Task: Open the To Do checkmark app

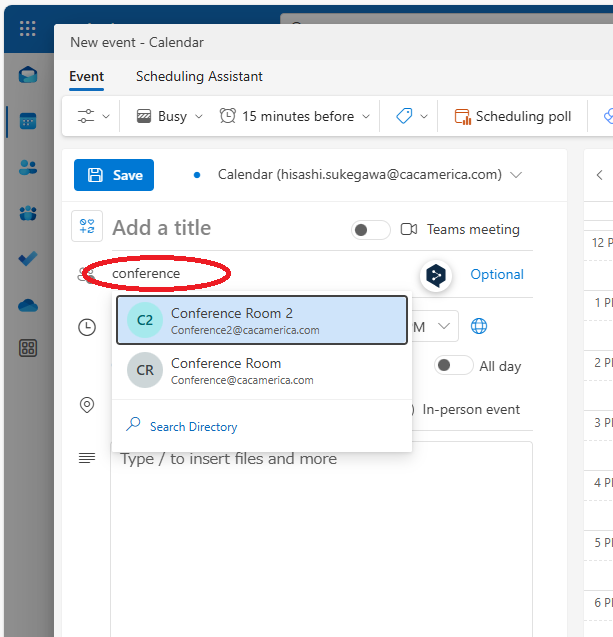Action: (x=28, y=259)
